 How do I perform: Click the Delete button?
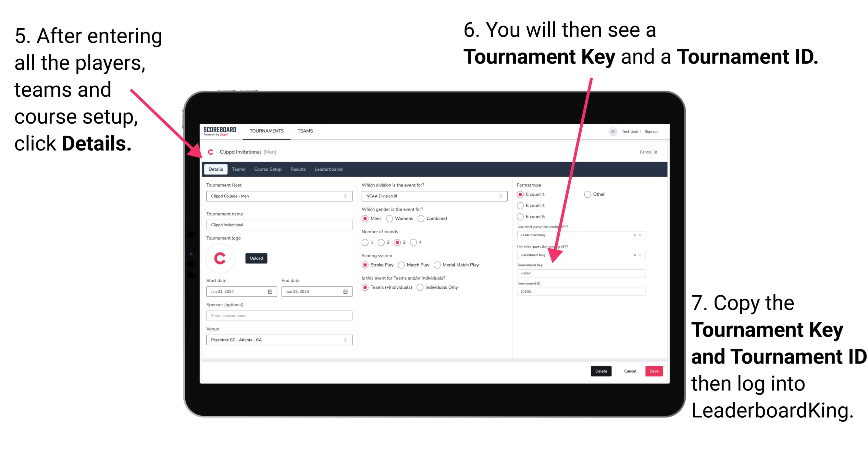(x=600, y=371)
